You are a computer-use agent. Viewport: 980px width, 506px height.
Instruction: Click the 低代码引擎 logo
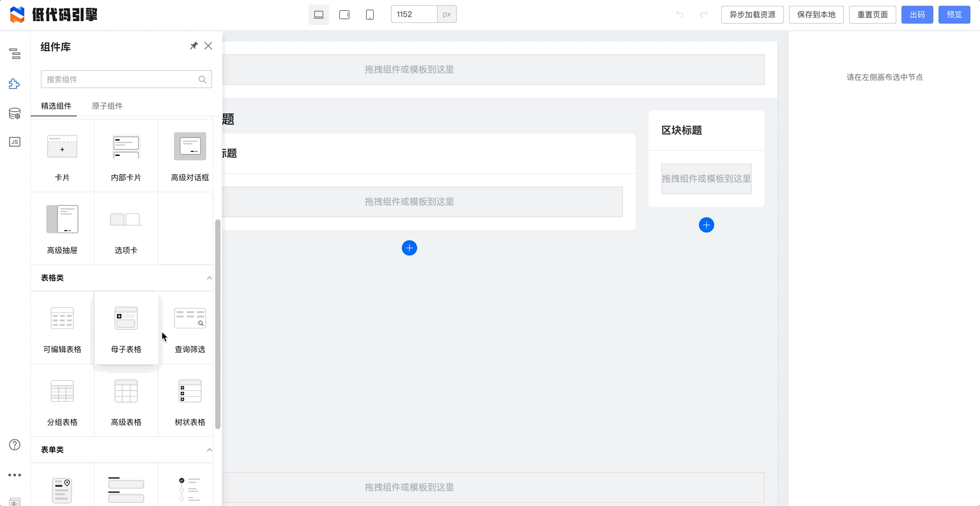(x=54, y=15)
